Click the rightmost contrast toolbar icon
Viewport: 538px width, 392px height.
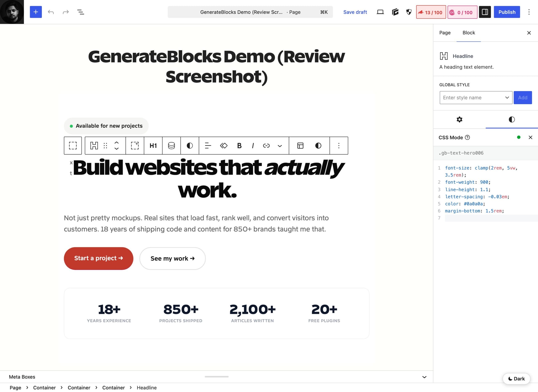coord(318,146)
